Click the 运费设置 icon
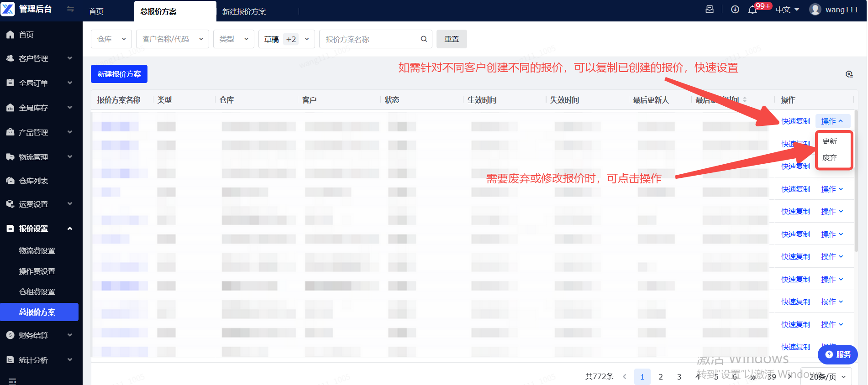The width and height of the screenshot is (868, 385). point(10,204)
